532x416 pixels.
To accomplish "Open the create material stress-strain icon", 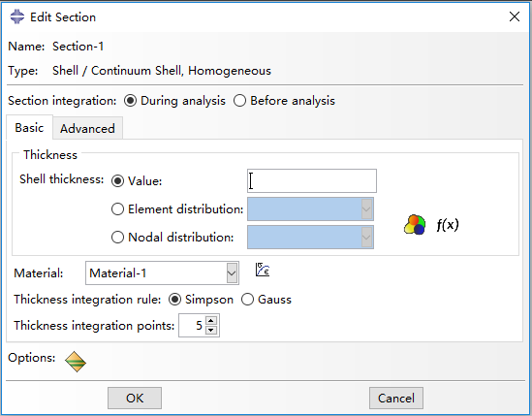I will coord(263,270).
